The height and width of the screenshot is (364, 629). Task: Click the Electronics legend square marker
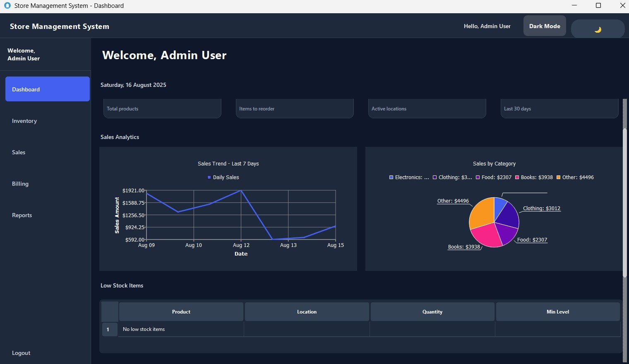[391, 177]
